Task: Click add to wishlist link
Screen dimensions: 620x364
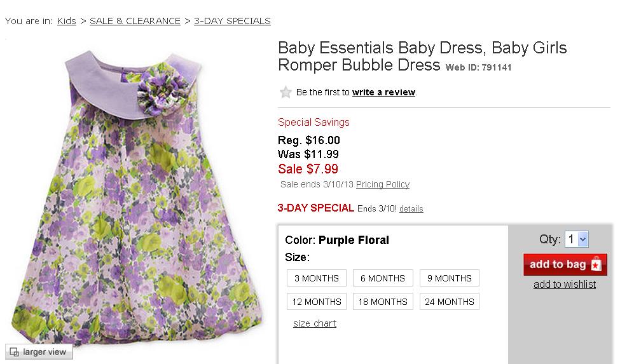Action: click(565, 284)
